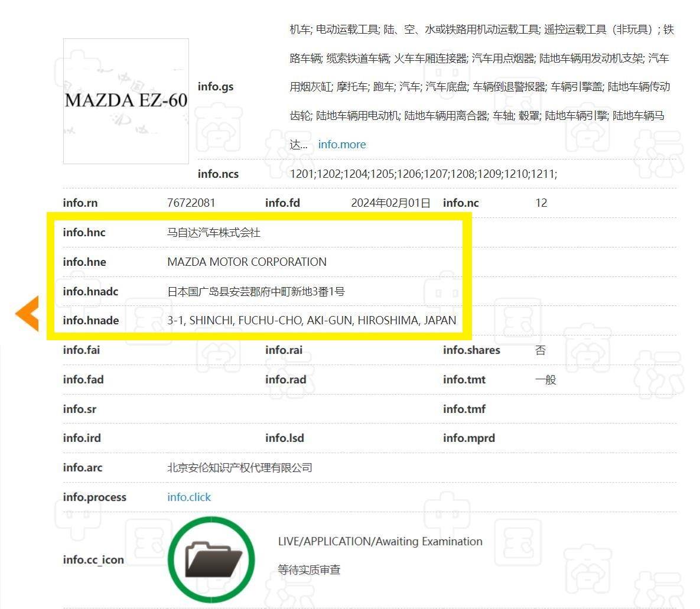
Task: Click the info.ncs label
Action: (x=219, y=174)
